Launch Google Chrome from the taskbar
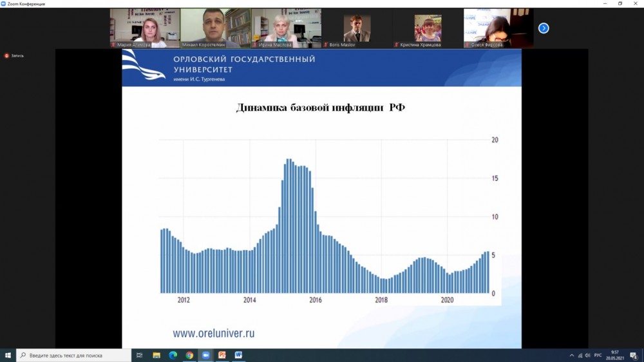The width and height of the screenshot is (644, 362). tap(189, 355)
